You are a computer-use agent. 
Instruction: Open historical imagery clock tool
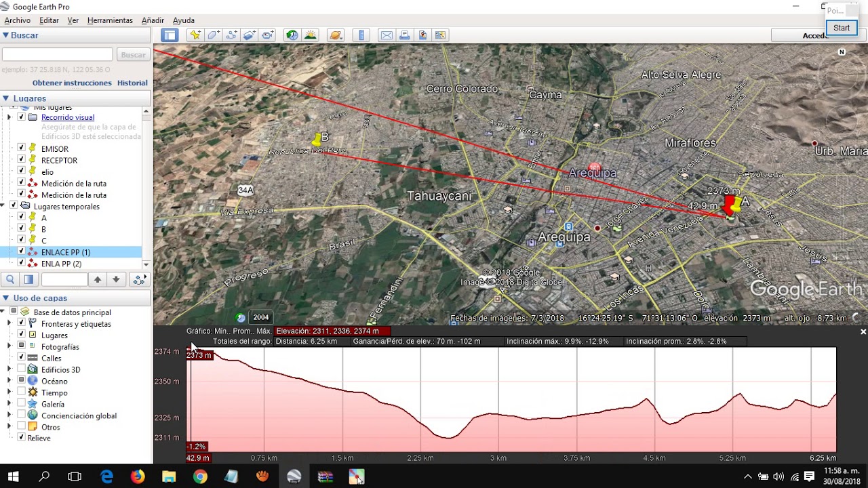[292, 35]
